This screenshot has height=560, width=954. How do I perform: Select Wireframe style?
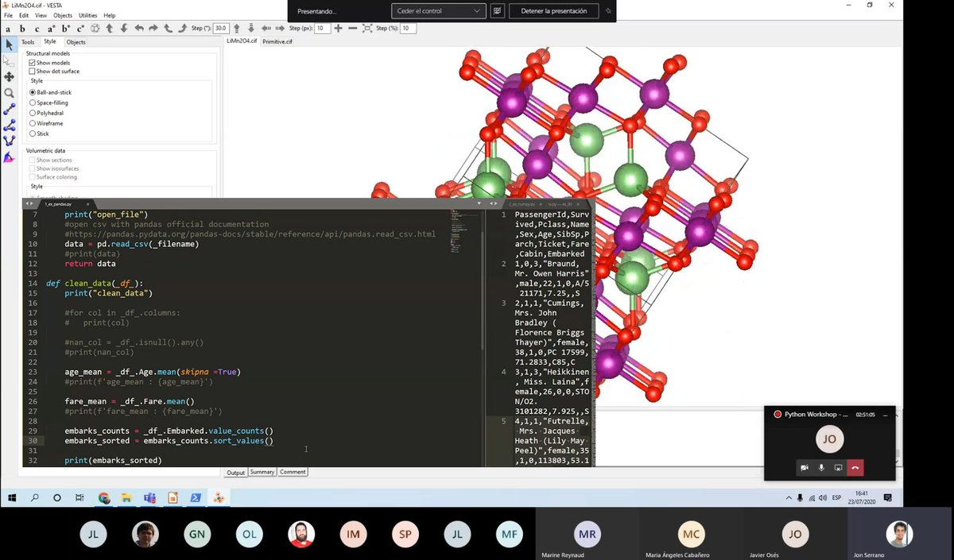tap(33, 123)
